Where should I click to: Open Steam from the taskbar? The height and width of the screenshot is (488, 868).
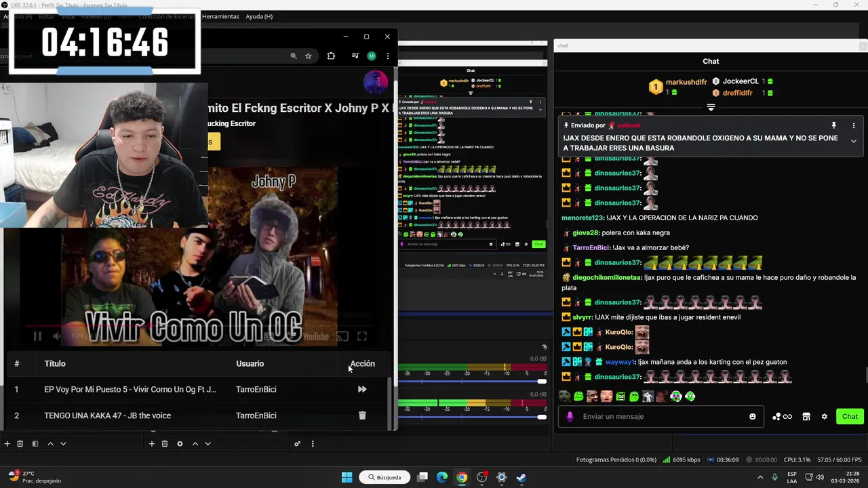click(521, 477)
